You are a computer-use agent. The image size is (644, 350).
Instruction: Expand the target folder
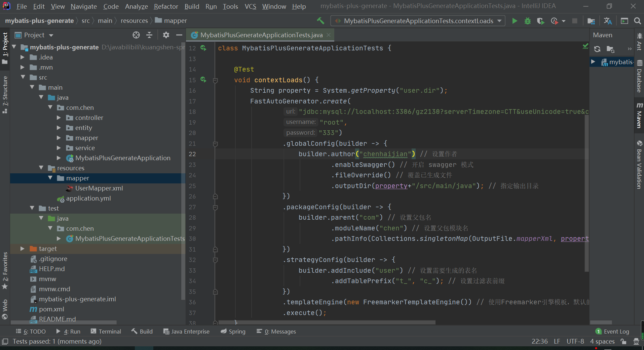click(23, 249)
